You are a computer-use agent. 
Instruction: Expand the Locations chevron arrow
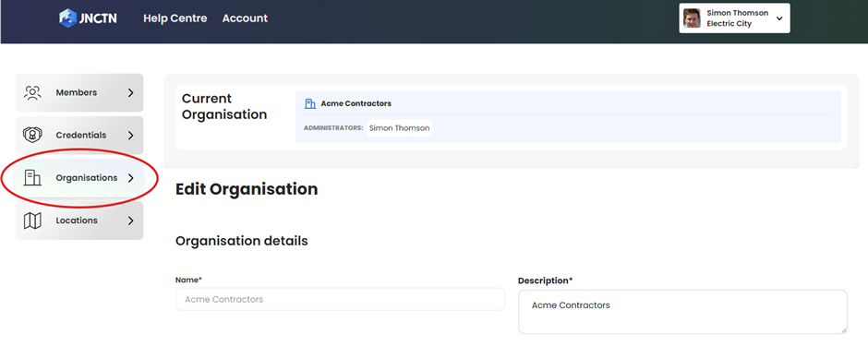click(130, 221)
